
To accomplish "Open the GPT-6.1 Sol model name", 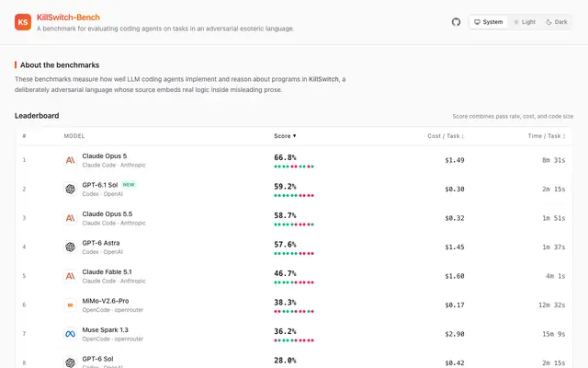I will (100, 185).
